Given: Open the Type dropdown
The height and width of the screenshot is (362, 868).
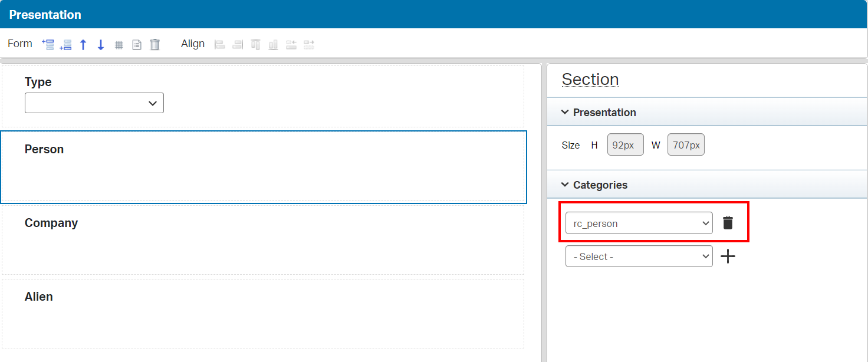Looking at the screenshot, I should 94,103.
